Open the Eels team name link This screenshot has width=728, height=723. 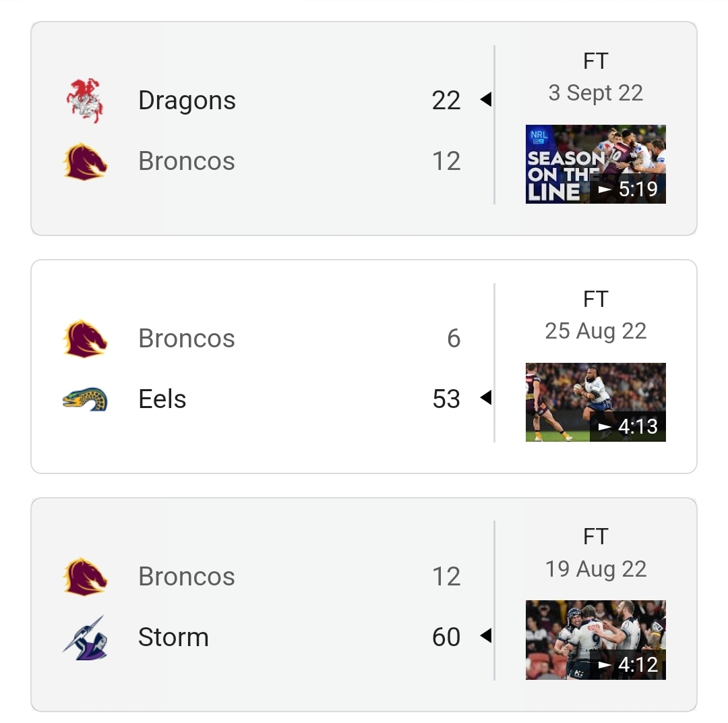[162, 399]
